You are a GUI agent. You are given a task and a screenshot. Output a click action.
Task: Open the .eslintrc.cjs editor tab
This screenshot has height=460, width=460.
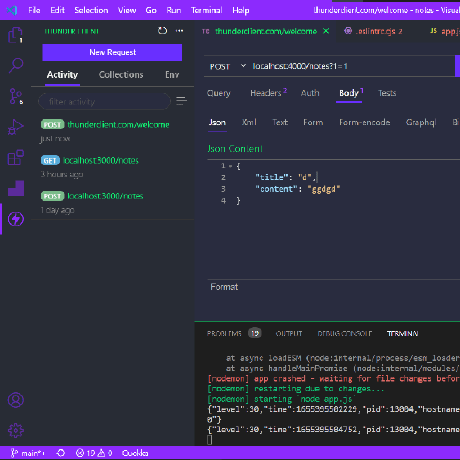374,31
